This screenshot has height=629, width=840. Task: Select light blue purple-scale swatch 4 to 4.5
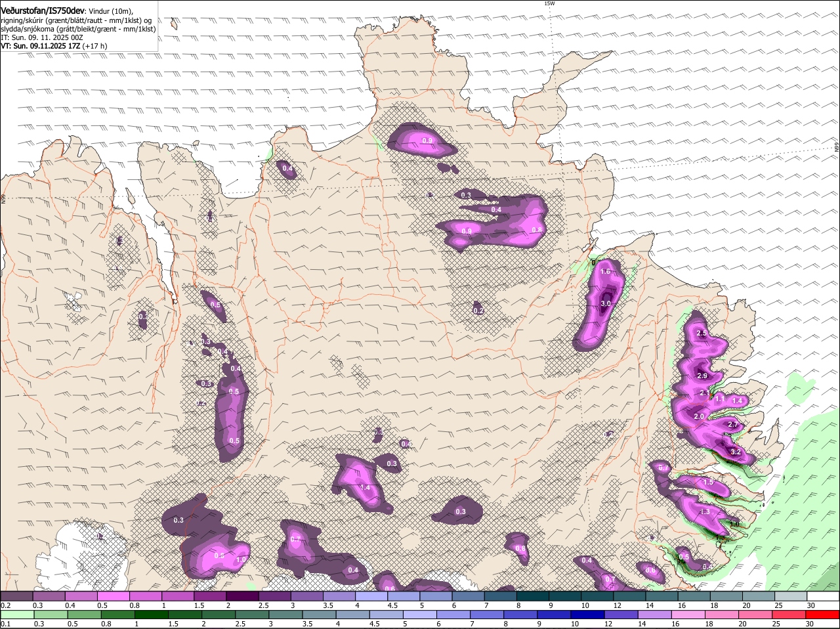[x=371, y=596]
